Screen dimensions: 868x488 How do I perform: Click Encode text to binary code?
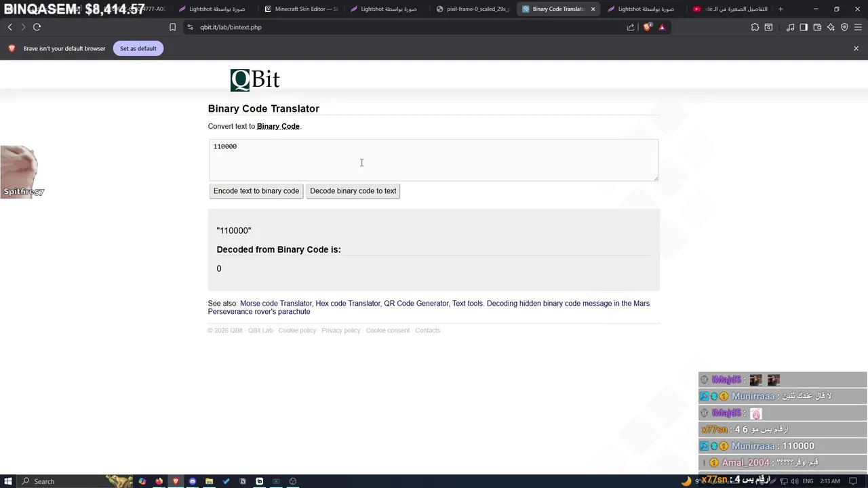point(256,191)
